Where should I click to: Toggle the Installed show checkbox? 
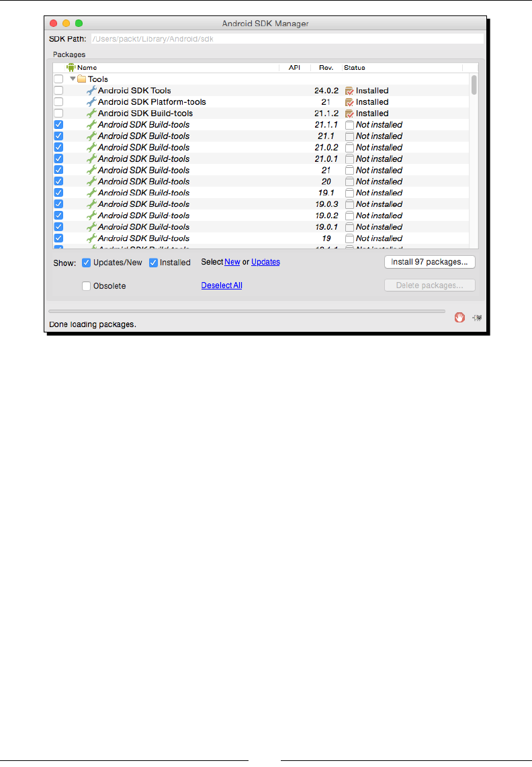153,263
